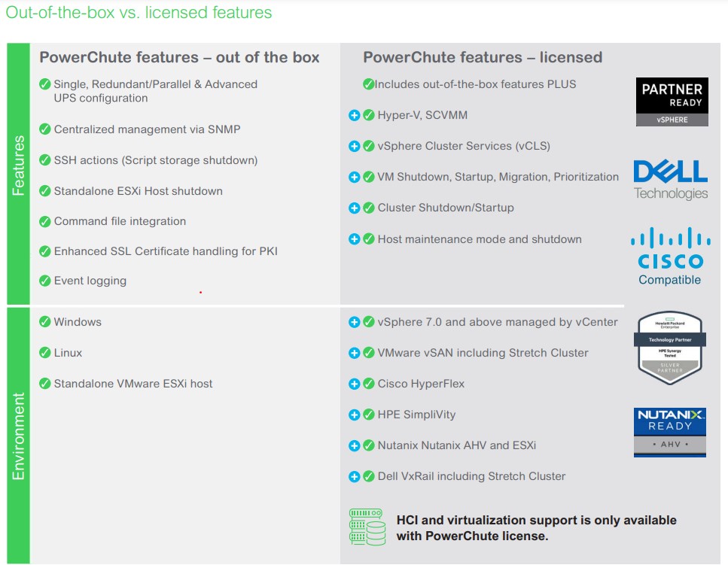This screenshot has height=565, width=728.
Task: Click the vertical "Features" sidebar label
Action: 18,166
